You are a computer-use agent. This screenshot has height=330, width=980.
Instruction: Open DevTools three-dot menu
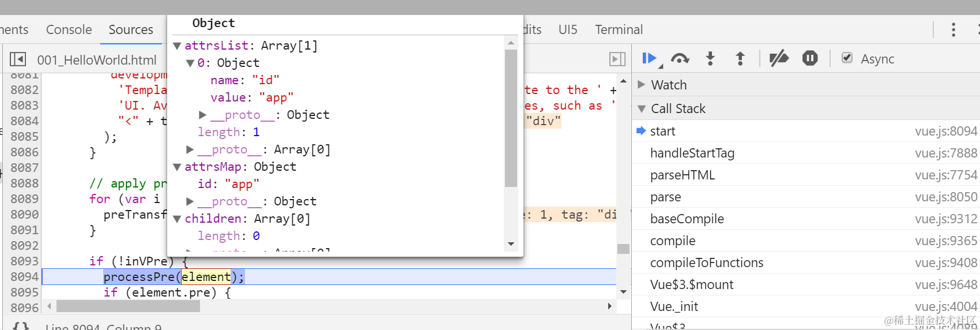point(953,29)
